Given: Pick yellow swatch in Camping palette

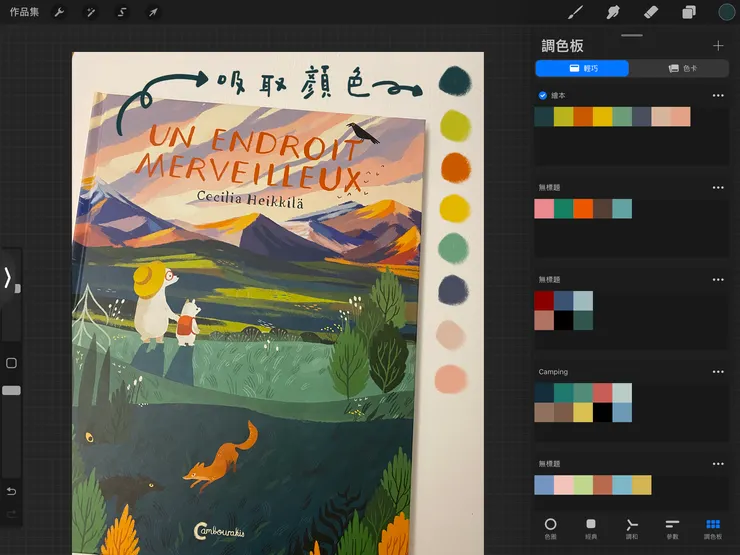Looking at the screenshot, I should point(583,412).
